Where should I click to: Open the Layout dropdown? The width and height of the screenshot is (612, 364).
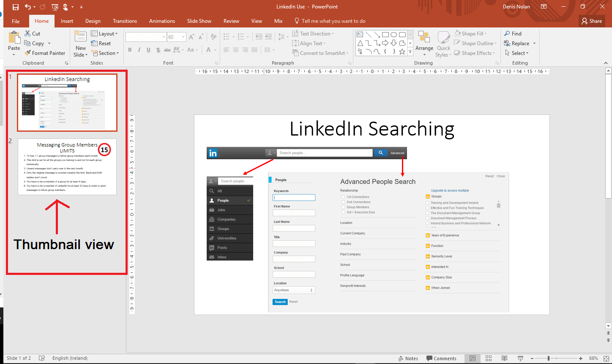point(105,33)
